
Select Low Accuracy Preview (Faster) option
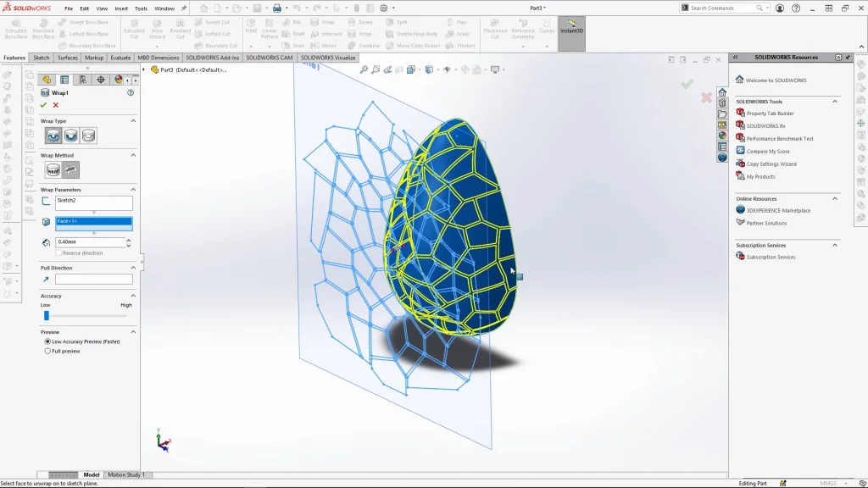coord(47,341)
